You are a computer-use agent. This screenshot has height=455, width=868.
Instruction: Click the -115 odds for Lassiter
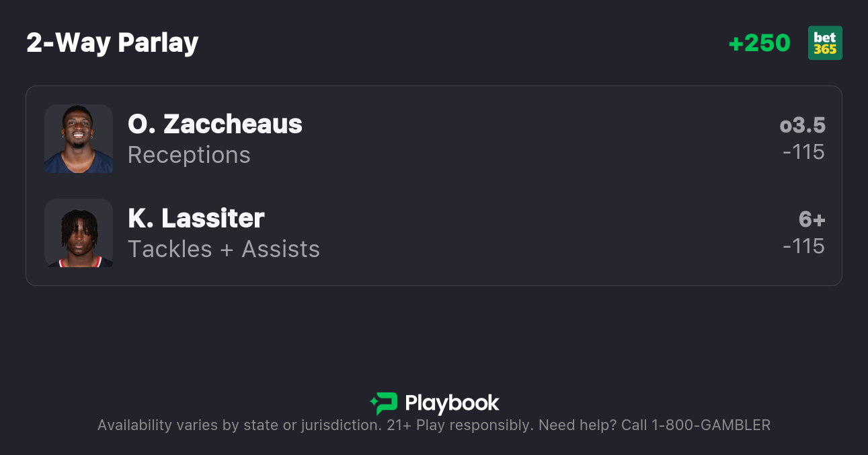803,246
